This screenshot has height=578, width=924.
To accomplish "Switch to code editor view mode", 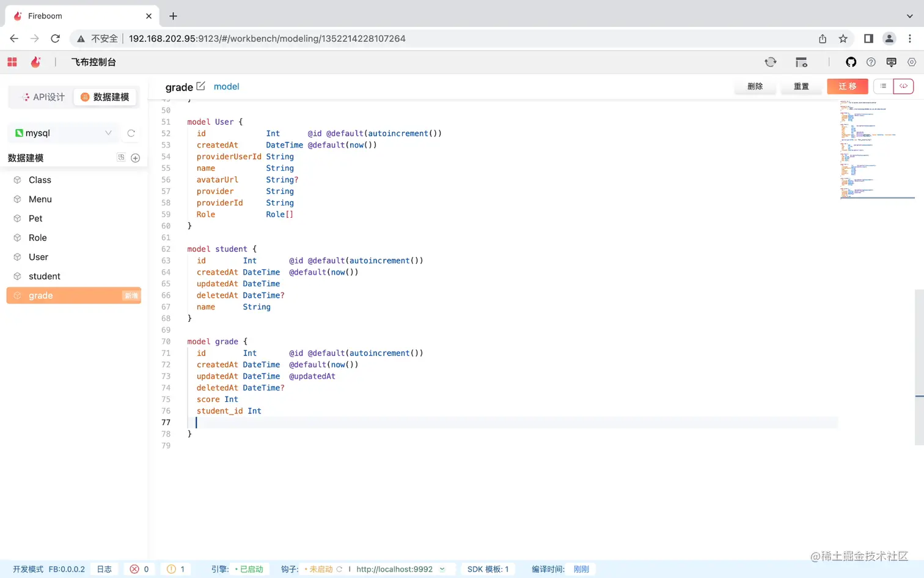I will (x=903, y=86).
